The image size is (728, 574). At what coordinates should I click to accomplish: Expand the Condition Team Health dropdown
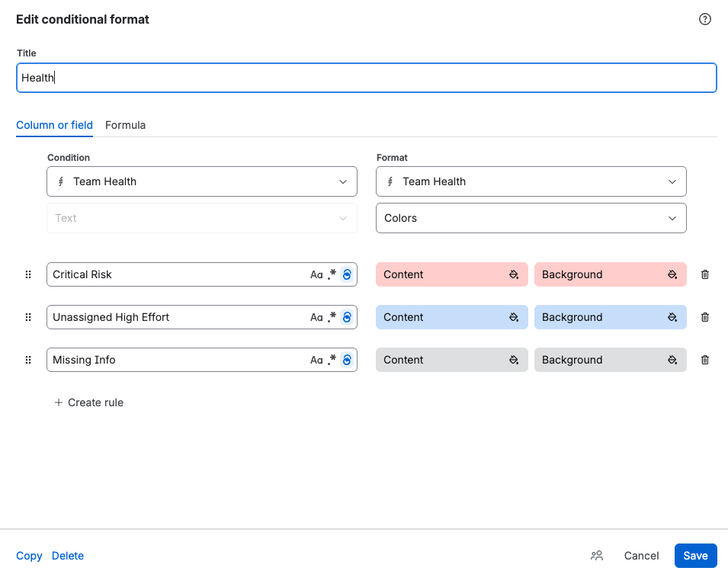coord(202,181)
